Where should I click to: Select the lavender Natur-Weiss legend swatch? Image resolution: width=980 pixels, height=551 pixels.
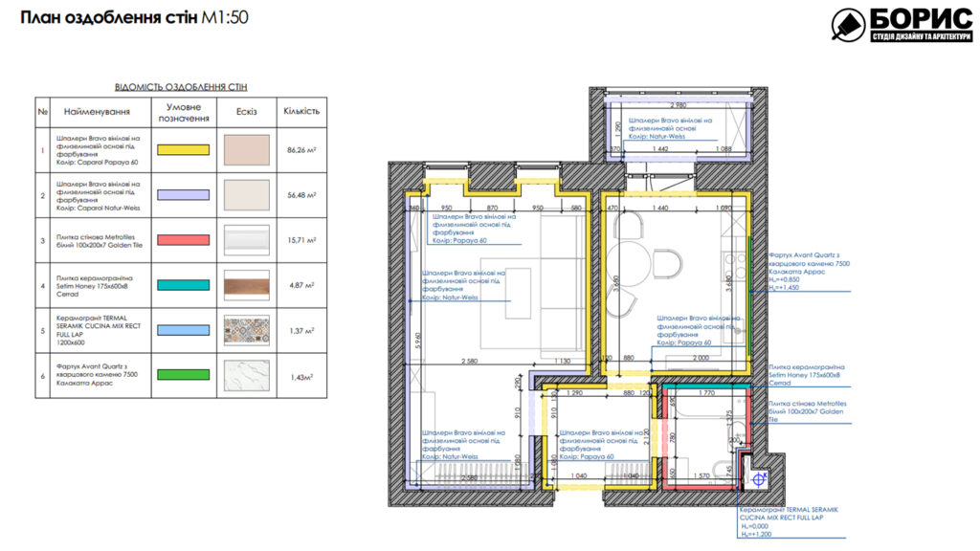tap(182, 195)
